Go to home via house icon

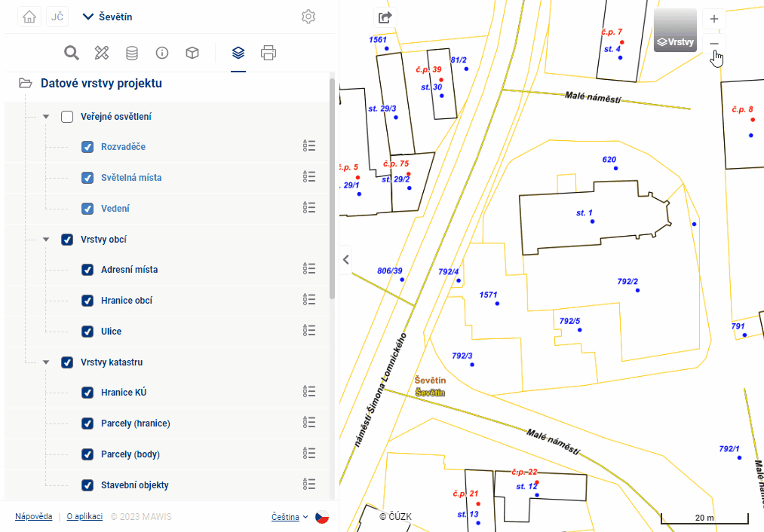[29, 17]
